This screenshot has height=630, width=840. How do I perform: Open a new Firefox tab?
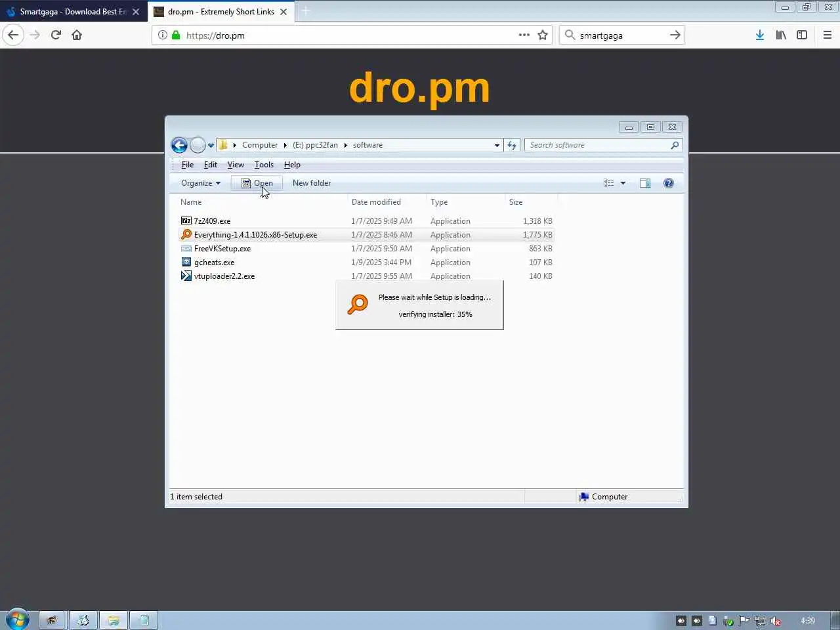tap(306, 11)
